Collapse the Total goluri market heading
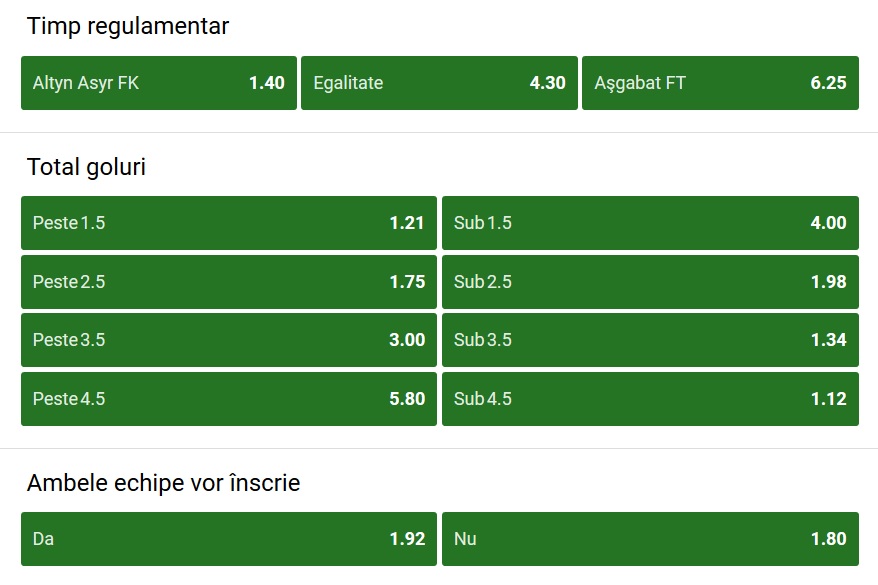878x585 pixels. pos(87,167)
